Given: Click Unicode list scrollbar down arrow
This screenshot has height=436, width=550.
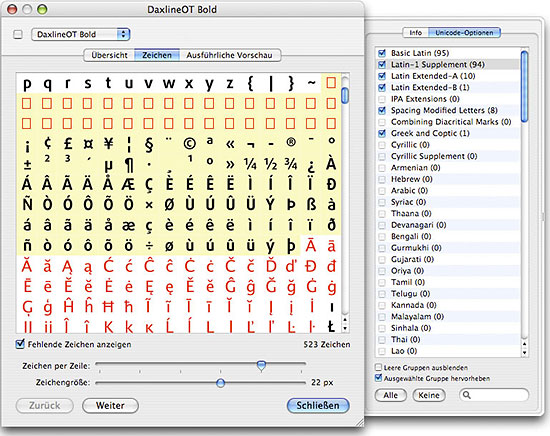Looking at the screenshot, I should 524,353.
